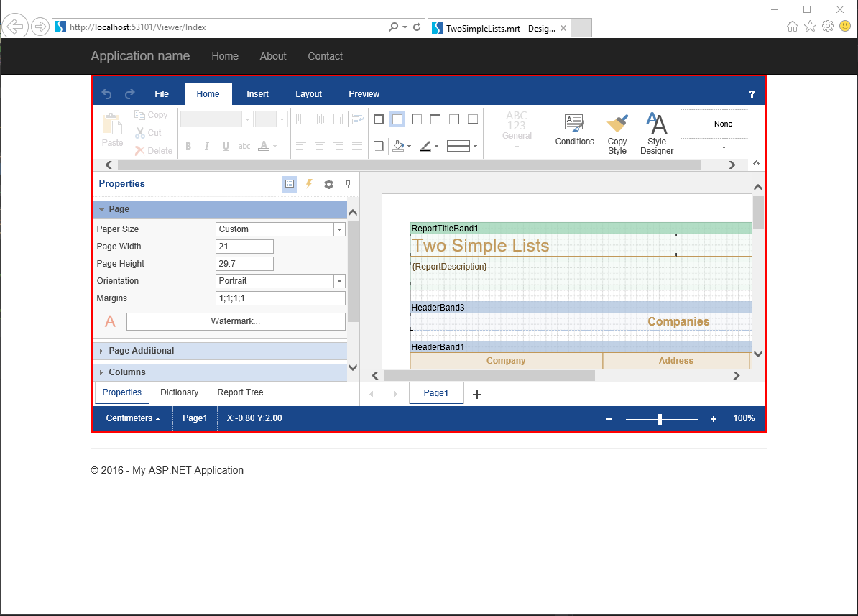Toggle bold formatting
This screenshot has width=858, height=616.
tap(188, 146)
